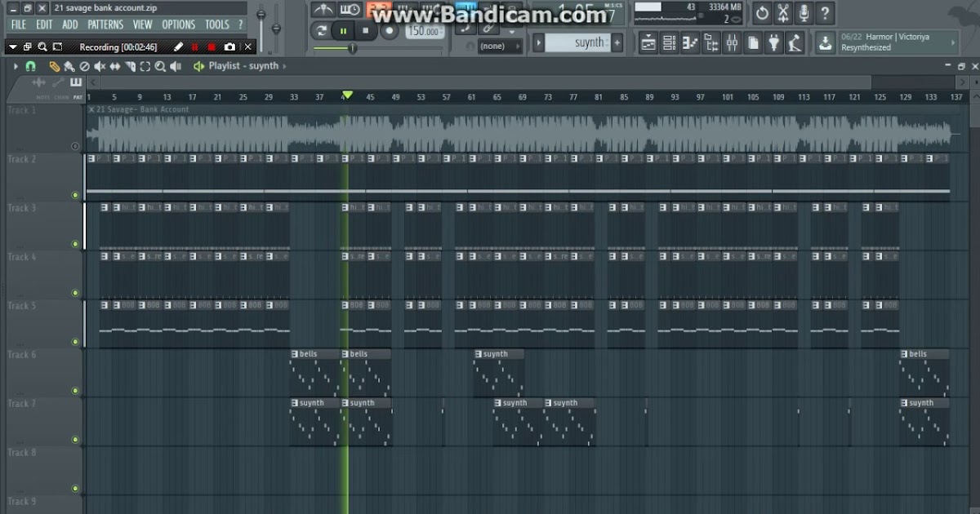980x514 pixels.
Task: Open the FILE menu
Action: click(x=18, y=24)
